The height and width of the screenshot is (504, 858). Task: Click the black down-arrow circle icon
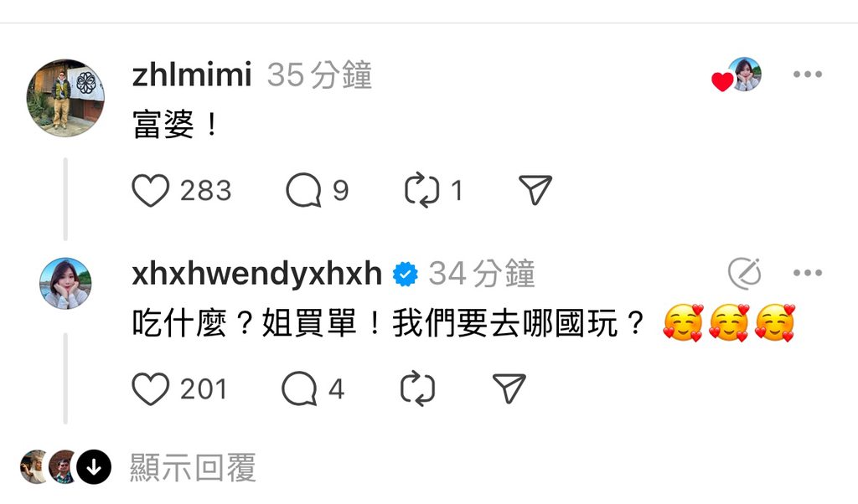[x=94, y=467]
